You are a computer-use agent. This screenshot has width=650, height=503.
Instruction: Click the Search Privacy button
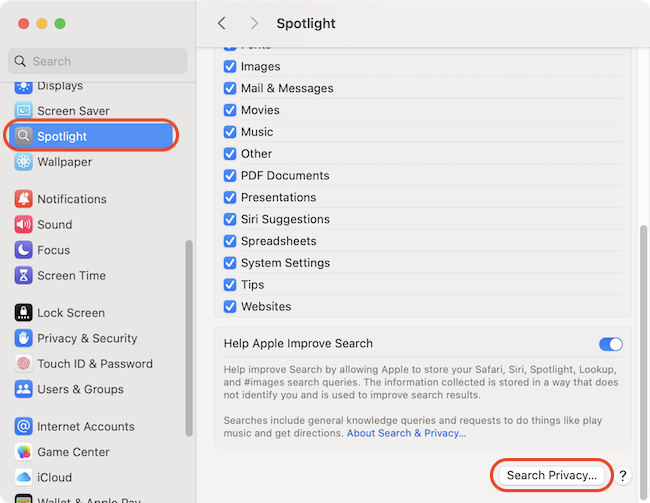[551, 475]
